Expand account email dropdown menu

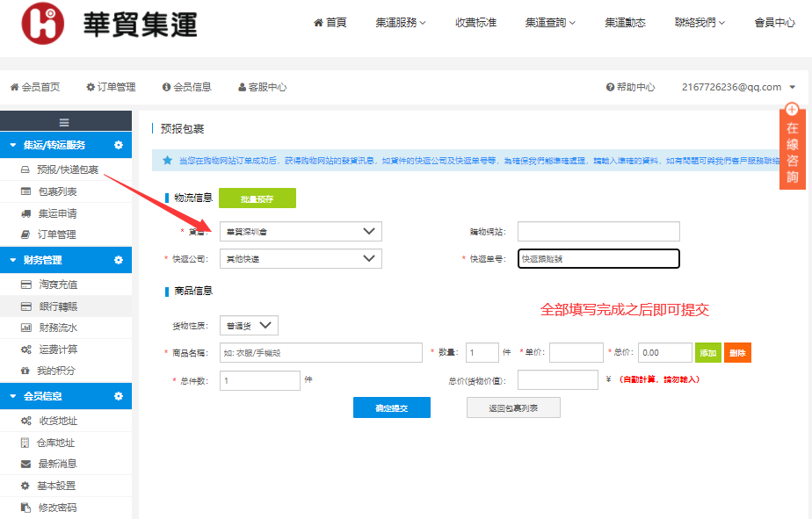[792, 87]
